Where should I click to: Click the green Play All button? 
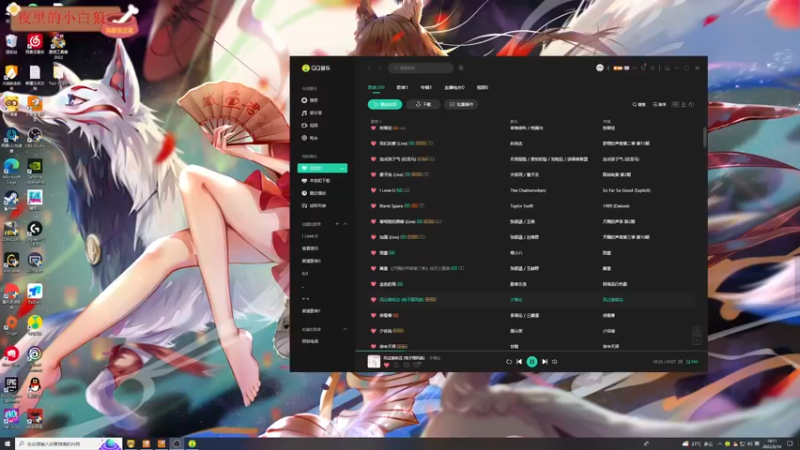tap(385, 105)
